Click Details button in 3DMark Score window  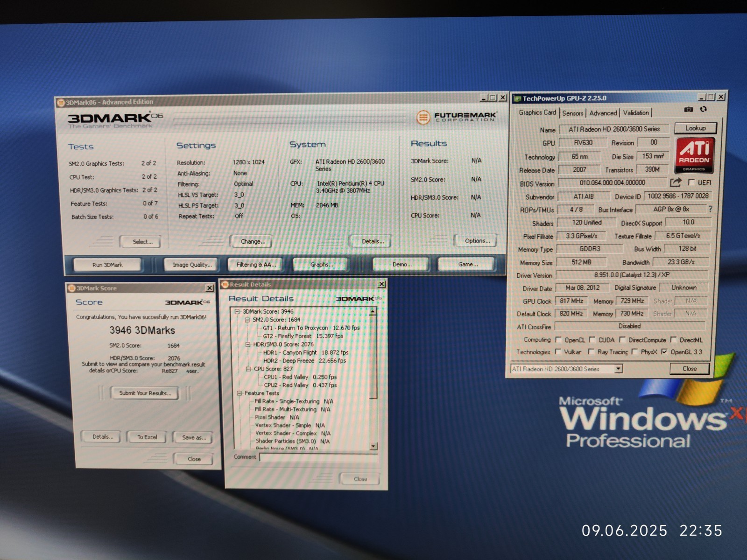click(102, 437)
